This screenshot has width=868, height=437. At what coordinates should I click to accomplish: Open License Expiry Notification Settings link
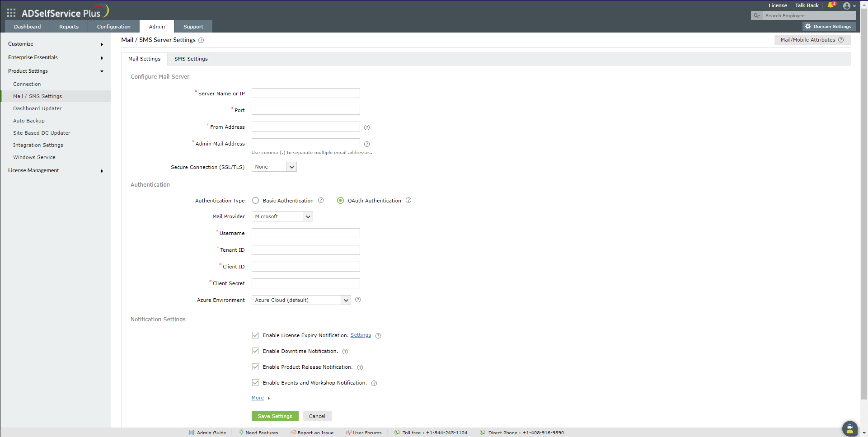(360, 335)
